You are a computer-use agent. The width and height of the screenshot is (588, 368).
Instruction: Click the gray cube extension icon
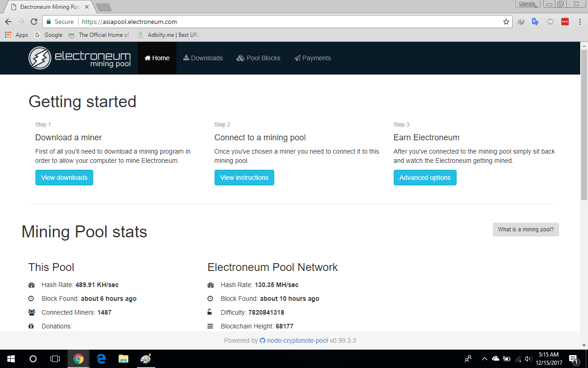pos(521,22)
